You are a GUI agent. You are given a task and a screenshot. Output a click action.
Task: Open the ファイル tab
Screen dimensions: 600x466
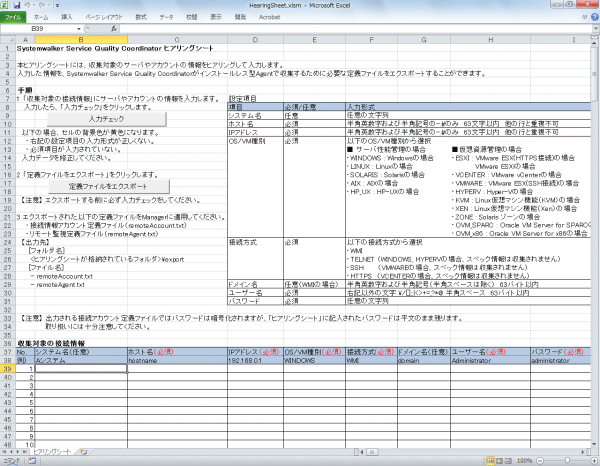(13, 17)
